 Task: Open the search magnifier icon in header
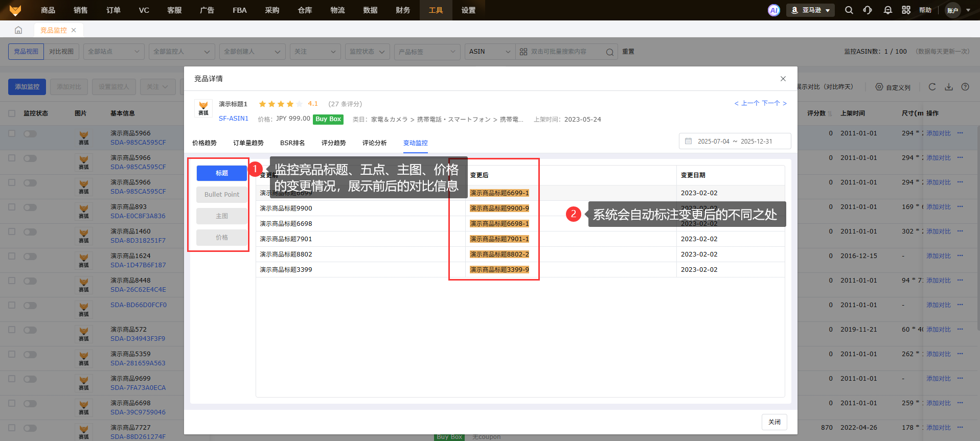849,10
